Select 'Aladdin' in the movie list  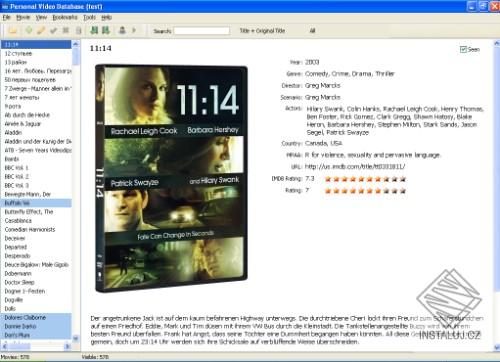pyautogui.click(x=36, y=132)
